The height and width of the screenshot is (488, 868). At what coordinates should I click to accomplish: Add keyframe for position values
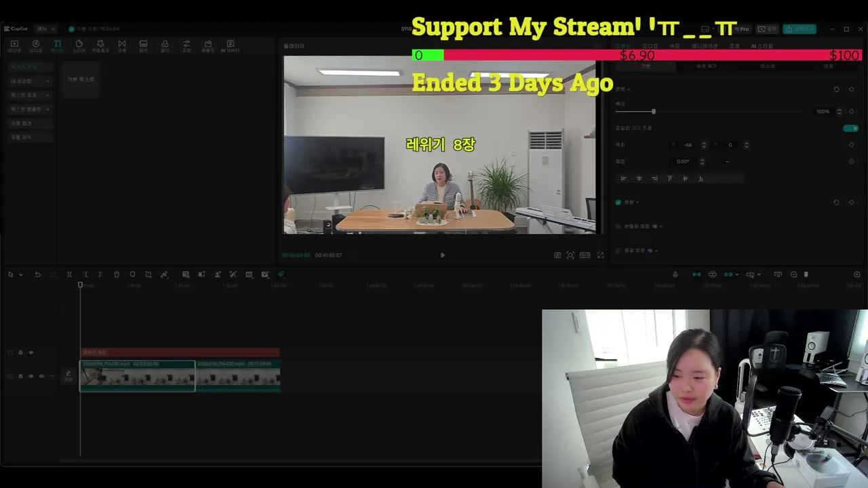(852, 144)
